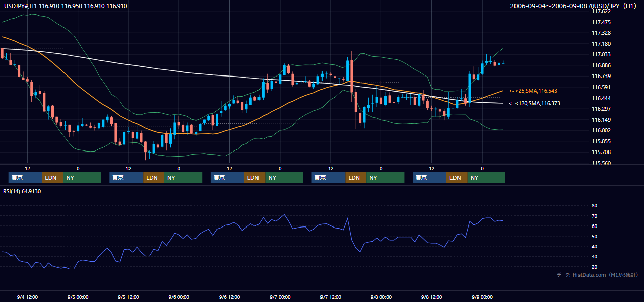Click the white 120 SMA label 116.373
The image size is (644, 302).
535,103
